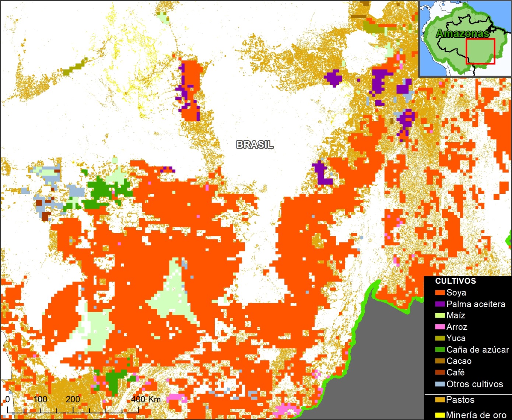Image resolution: width=512 pixels, height=420 pixels.
Task: Click the BRASIL map label
Action: [255, 145]
